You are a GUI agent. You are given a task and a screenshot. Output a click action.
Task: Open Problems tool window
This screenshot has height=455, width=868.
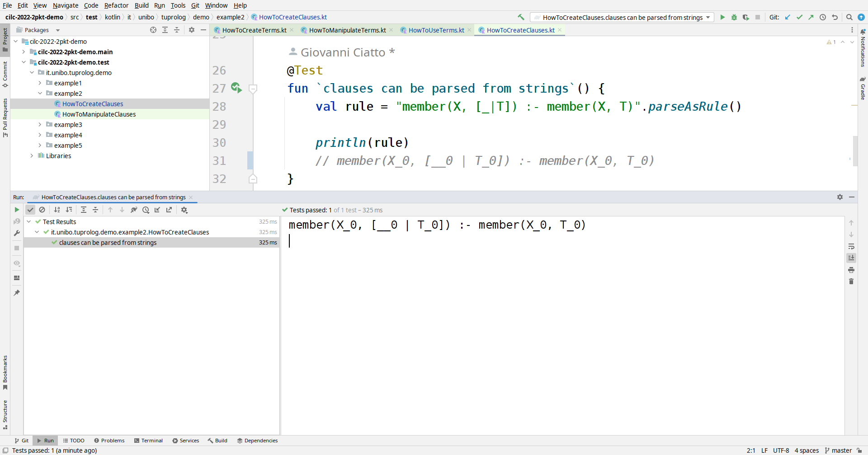pos(109,441)
